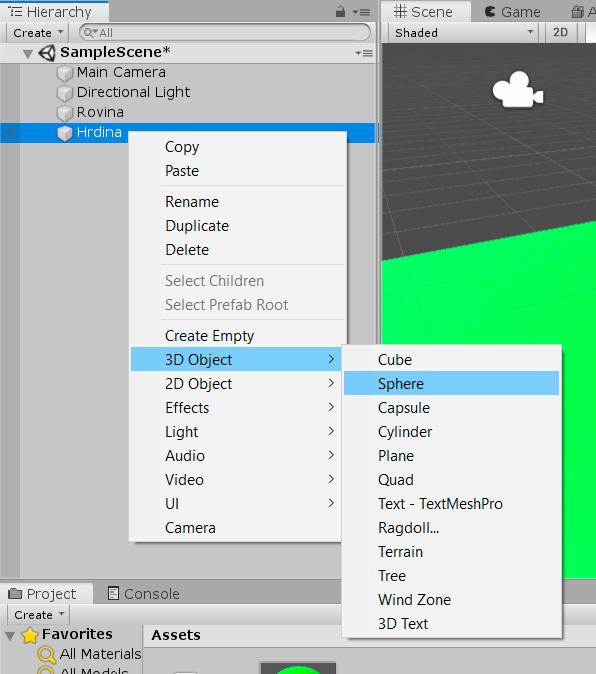Click the All Materials search icon

click(46, 654)
